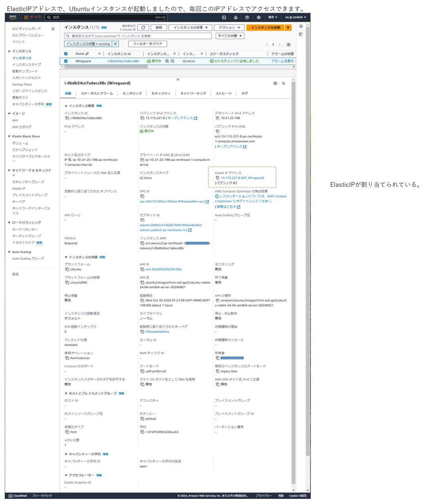Click the instance attribute search field
Screen dimensions: 424x504
(x=138, y=36)
